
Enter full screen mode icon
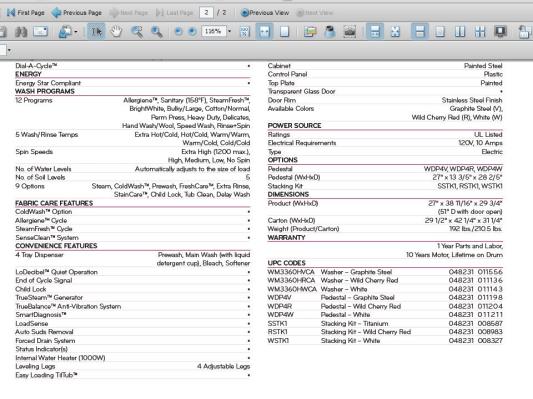500,32
